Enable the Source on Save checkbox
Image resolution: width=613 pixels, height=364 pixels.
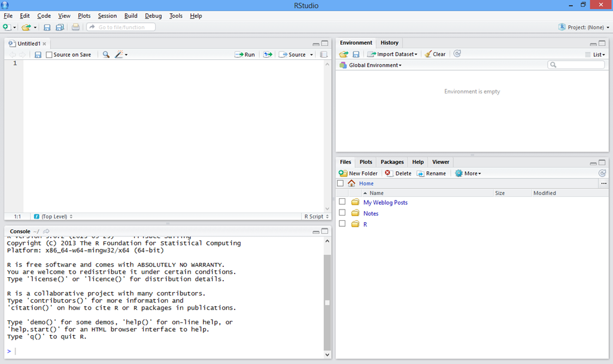click(x=49, y=54)
